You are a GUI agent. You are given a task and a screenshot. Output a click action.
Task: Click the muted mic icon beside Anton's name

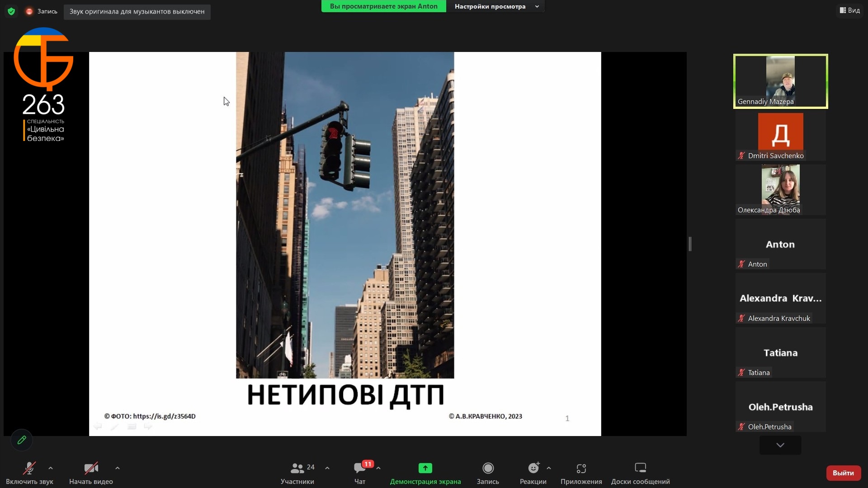pos(741,264)
